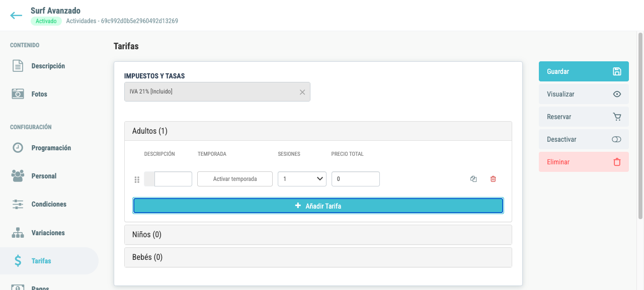Collapse the Adultos (1) section
Image resolution: width=644 pixels, height=290 pixels.
point(318,131)
